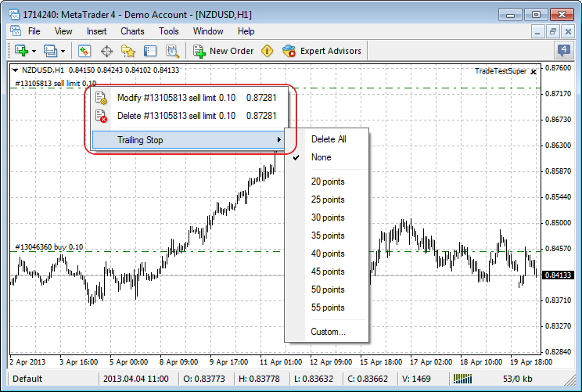This screenshot has width=582, height=392.
Task: Click the NZDUSD,H1 chart triangle dropdown
Action: coord(15,70)
